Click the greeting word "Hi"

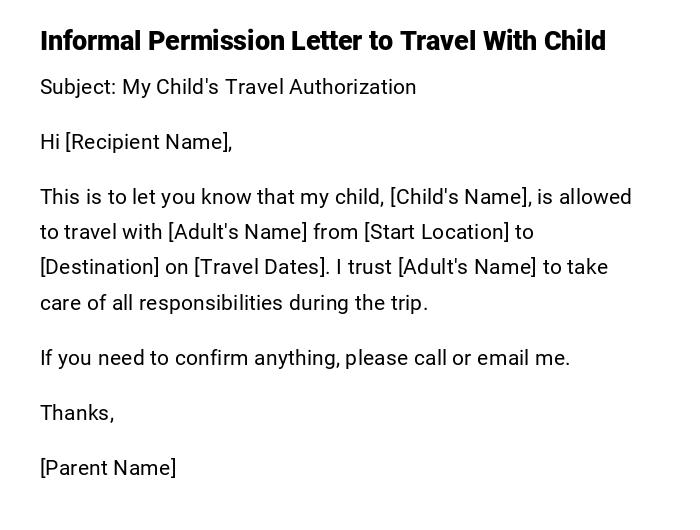click(50, 142)
